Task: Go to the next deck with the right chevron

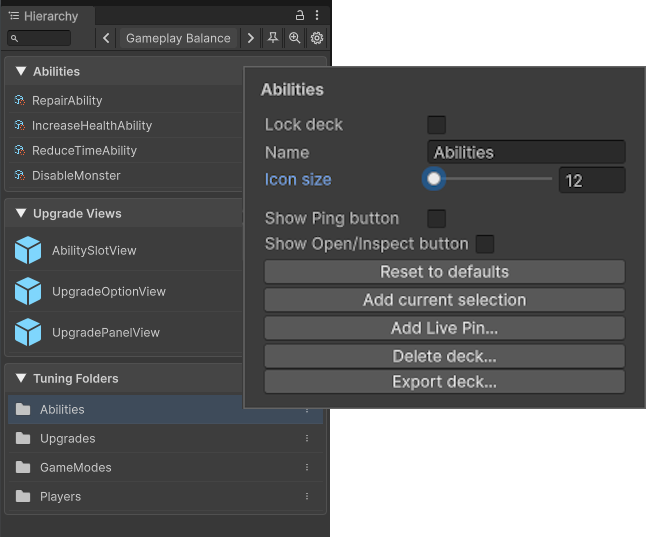Action: coord(250,38)
